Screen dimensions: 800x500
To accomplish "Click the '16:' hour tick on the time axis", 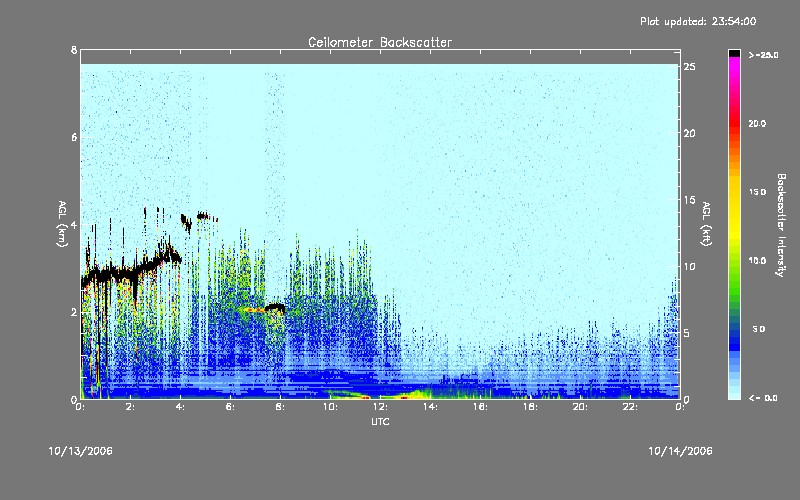I will click(481, 407).
